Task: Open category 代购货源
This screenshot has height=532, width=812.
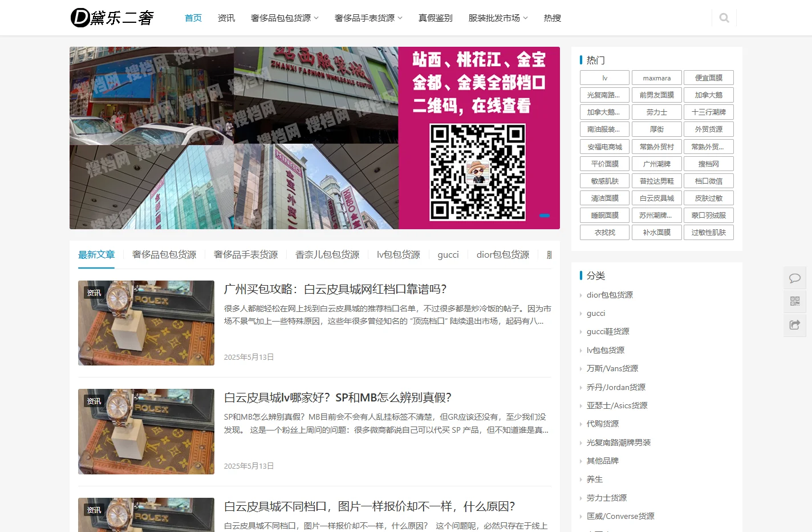Action: coord(603,424)
